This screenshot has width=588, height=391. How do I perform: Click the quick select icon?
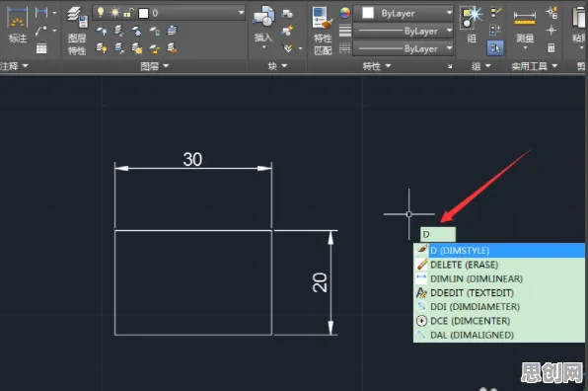[552, 13]
